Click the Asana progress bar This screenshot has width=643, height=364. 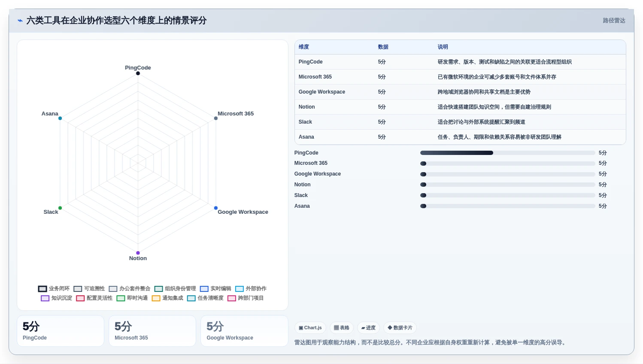(x=508, y=206)
